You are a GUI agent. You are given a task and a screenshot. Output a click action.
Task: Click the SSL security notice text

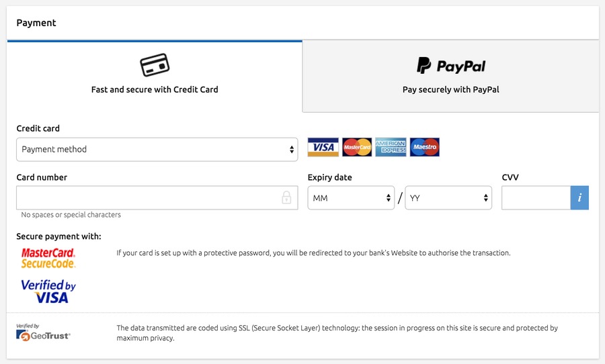click(x=337, y=332)
